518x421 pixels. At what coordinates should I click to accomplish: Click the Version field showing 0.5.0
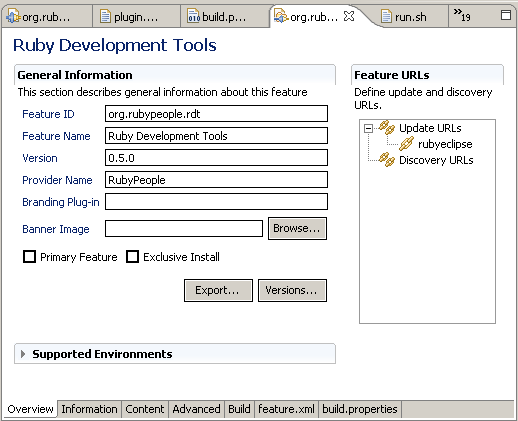[x=216, y=158]
